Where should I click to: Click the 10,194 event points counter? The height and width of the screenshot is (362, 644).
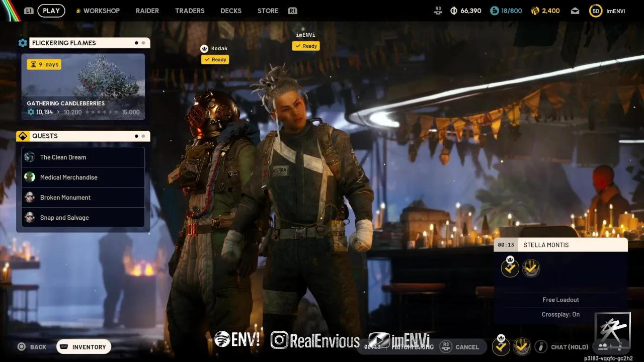tap(40, 112)
